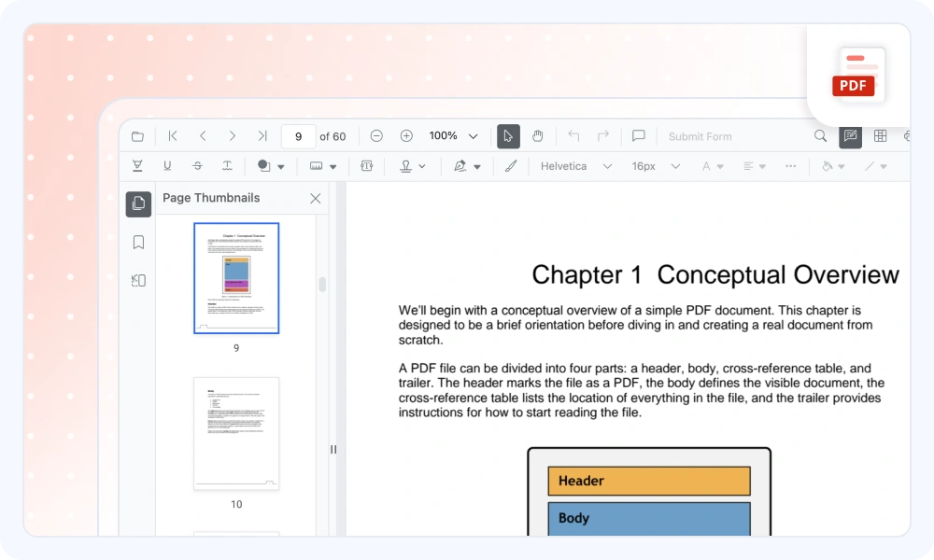Close the Page Thumbnails panel

coord(315,199)
